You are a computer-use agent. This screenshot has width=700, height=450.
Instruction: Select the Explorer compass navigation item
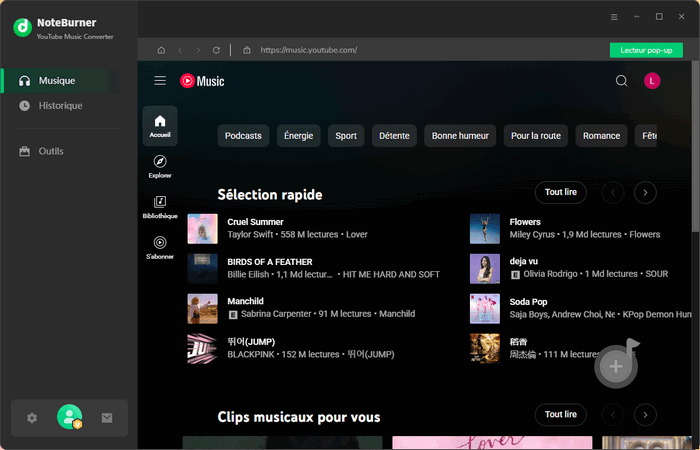(x=160, y=167)
